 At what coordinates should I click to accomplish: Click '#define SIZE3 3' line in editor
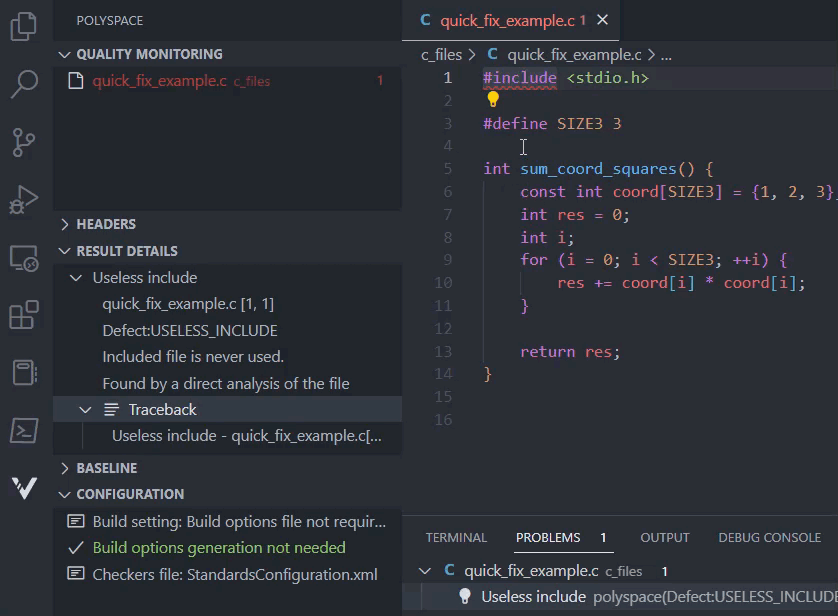coord(552,124)
